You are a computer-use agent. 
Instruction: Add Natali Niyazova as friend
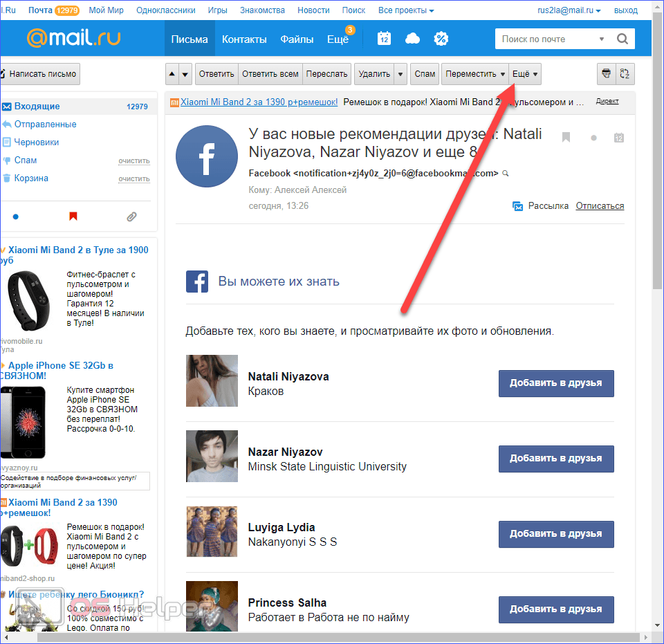pyautogui.click(x=556, y=383)
